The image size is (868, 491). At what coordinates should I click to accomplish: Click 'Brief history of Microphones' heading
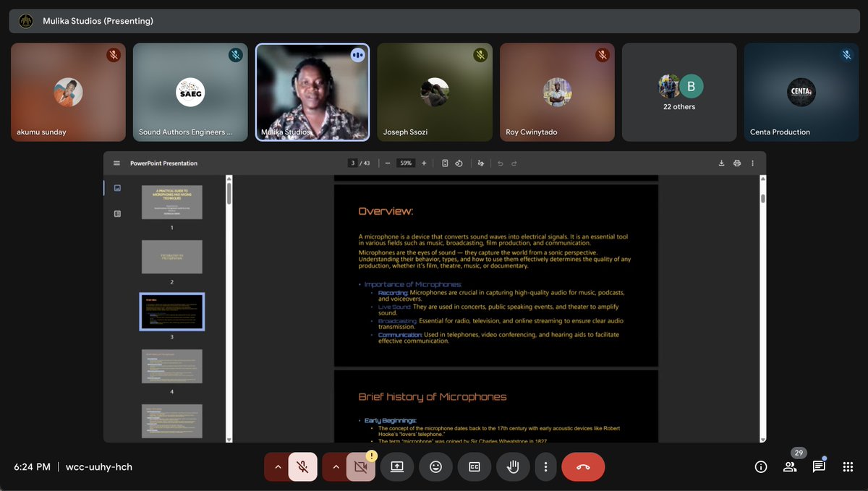click(x=433, y=397)
